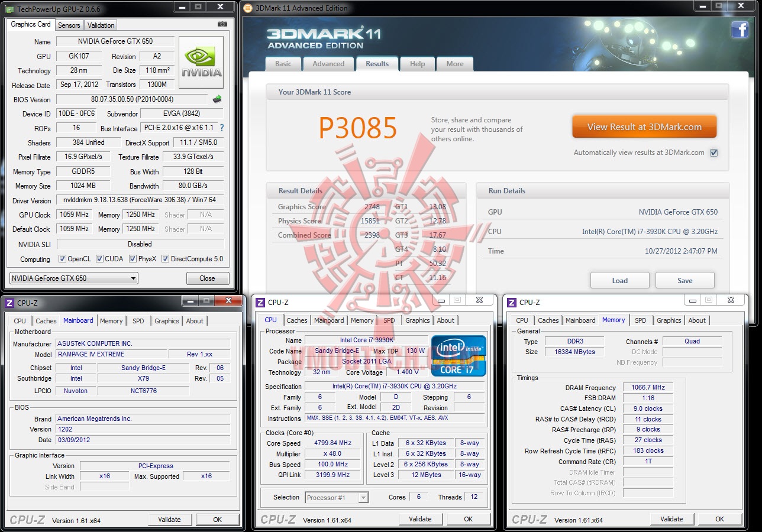Expand the Processor #1 selection dropdown
The image size is (762, 532).
(x=337, y=498)
